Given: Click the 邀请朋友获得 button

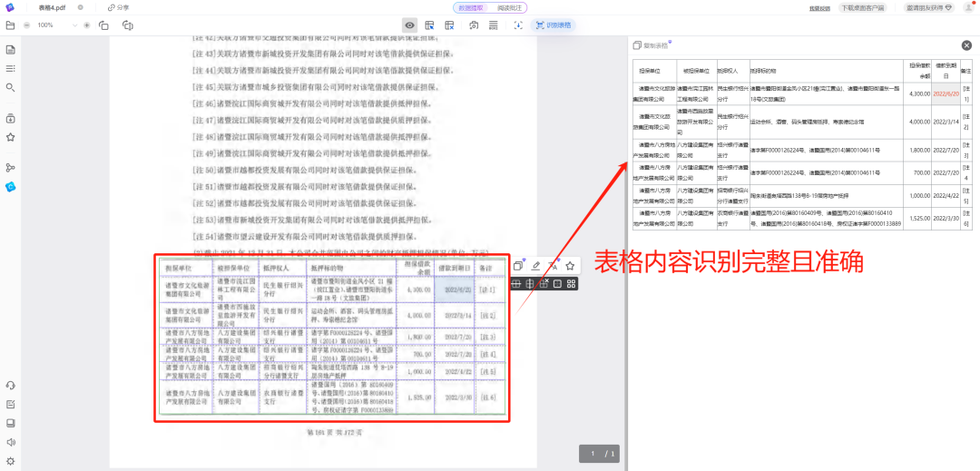Looking at the screenshot, I should [x=930, y=8].
